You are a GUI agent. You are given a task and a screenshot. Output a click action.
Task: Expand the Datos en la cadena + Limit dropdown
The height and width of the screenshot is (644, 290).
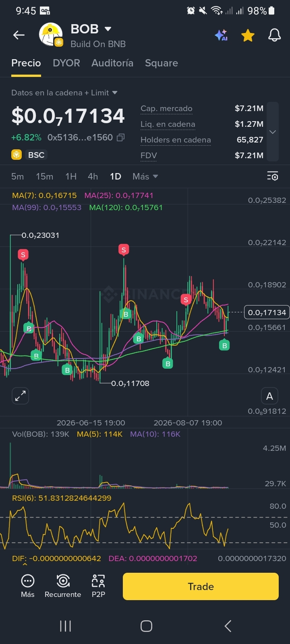(64, 93)
